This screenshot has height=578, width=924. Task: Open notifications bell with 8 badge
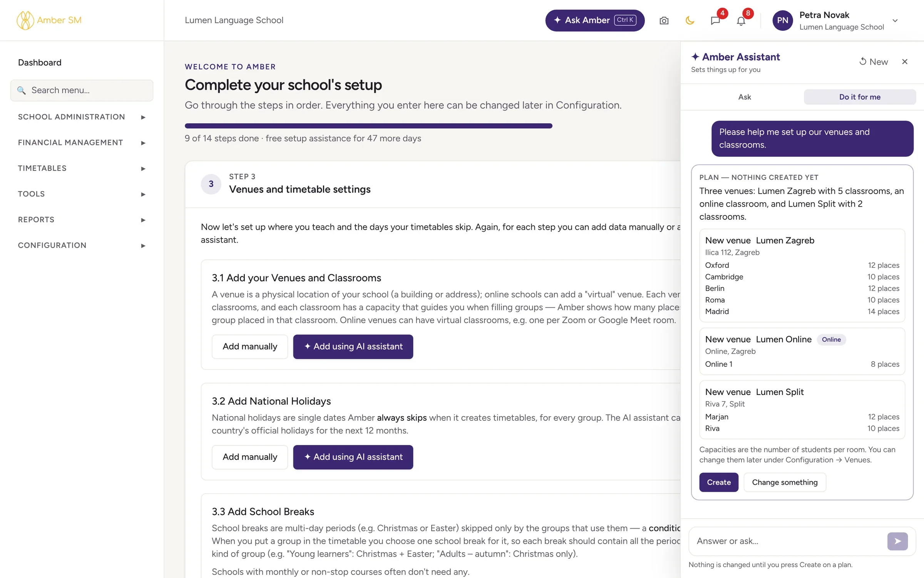click(x=741, y=20)
